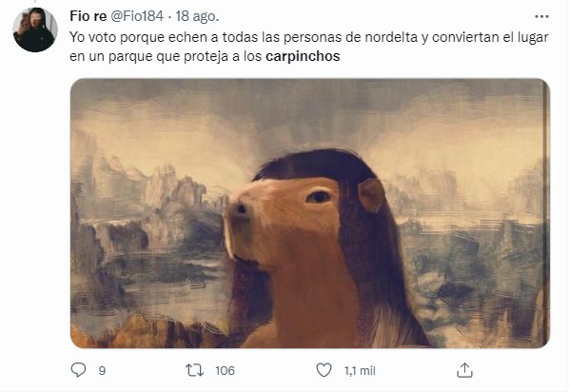Click the tweet text starting Yo voto
The width and height of the screenshot is (570, 392).
(309, 47)
